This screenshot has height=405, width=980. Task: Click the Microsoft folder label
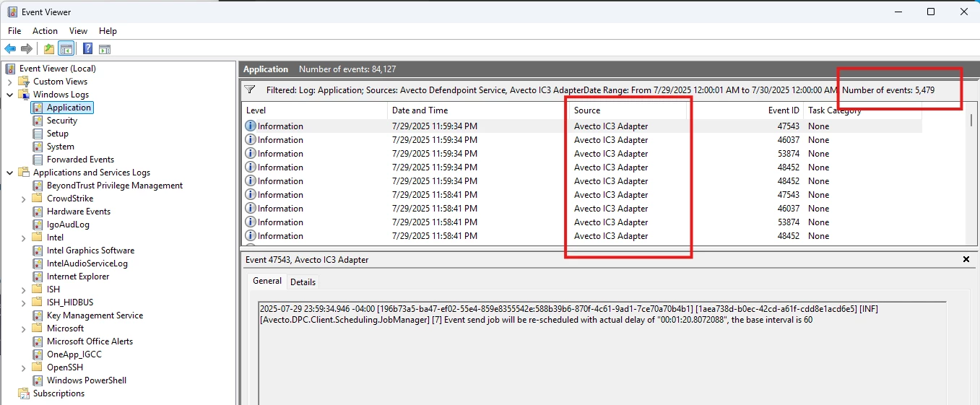click(x=65, y=328)
